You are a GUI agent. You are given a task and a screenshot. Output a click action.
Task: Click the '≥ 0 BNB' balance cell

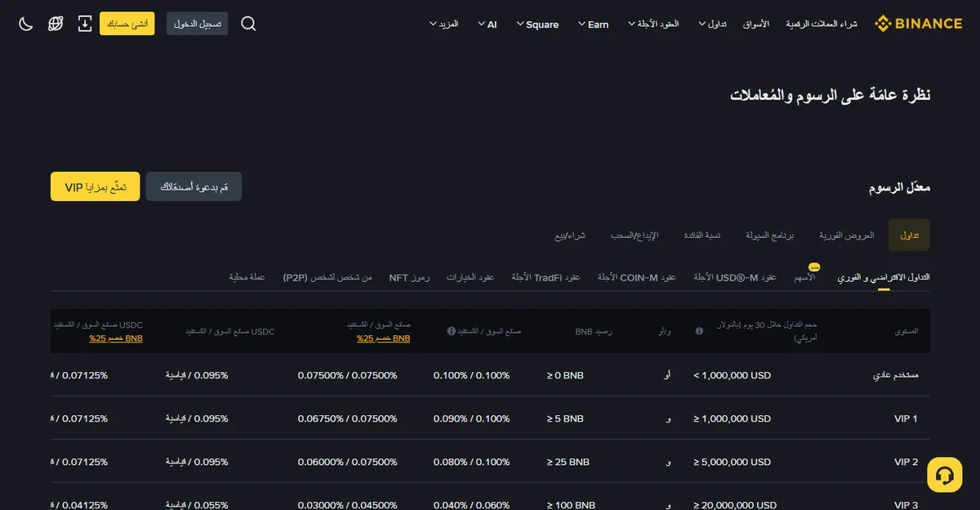[565, 375]
